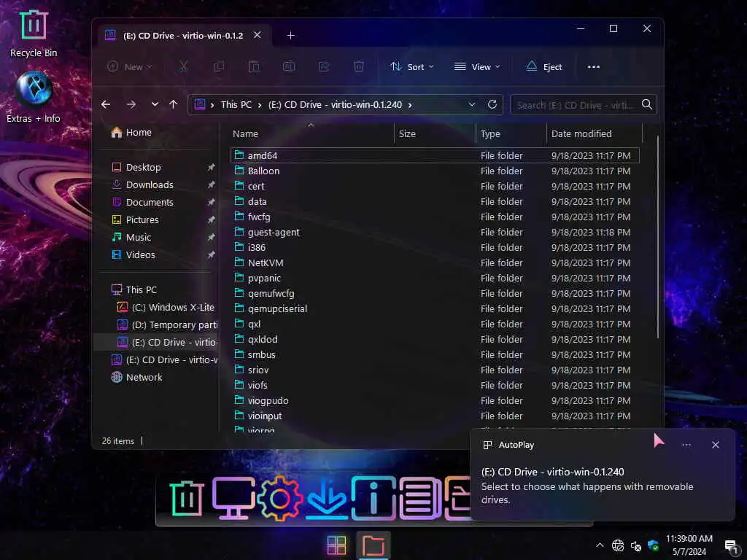Expand the address bar history dropdown
This screenshot has height=560, width=747.
(x=472, y=104)
